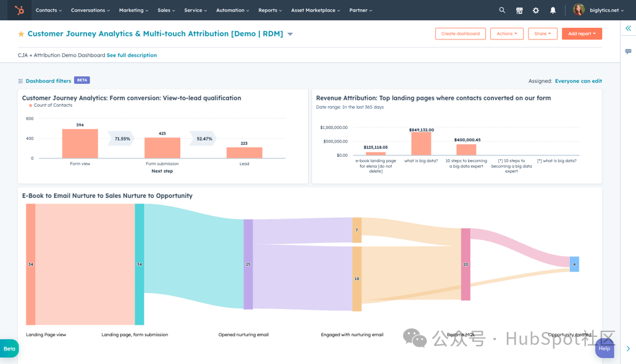This screenshot has width=636, height=364.
Task: Follow the See full description link
Action: point(132,56)
